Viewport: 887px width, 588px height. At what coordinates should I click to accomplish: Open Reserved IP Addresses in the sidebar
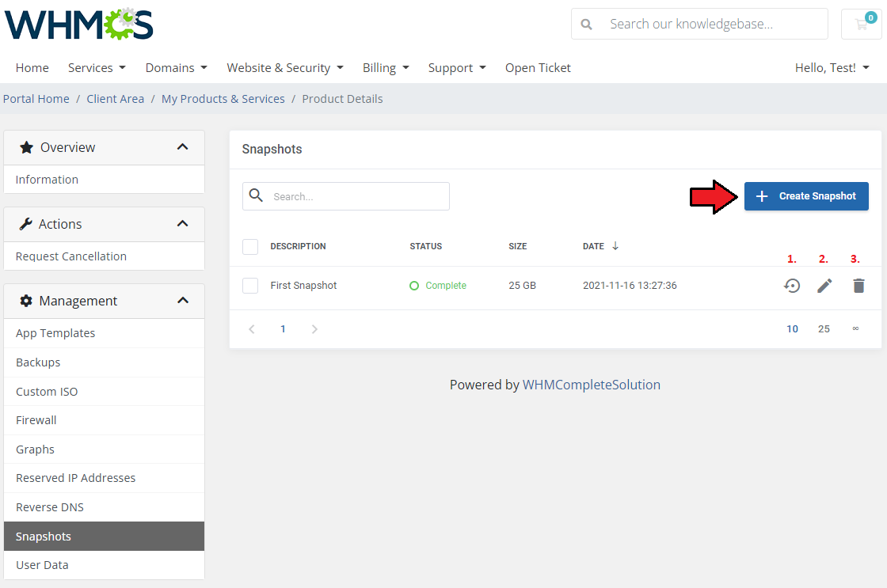(x=104, y=478)
